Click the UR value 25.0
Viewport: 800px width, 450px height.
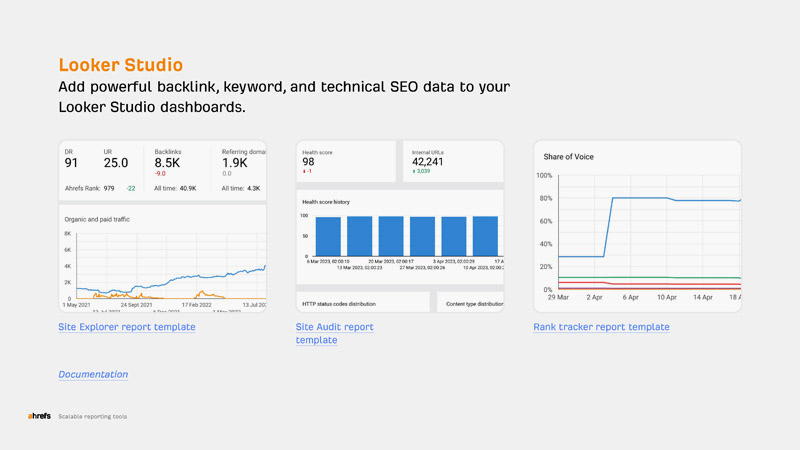pos(116,163)
